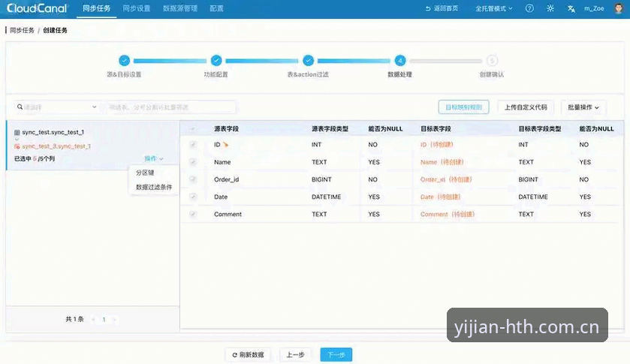
Task: Click the 同步任务 breadcrumb link
Action: pos(22,30)
